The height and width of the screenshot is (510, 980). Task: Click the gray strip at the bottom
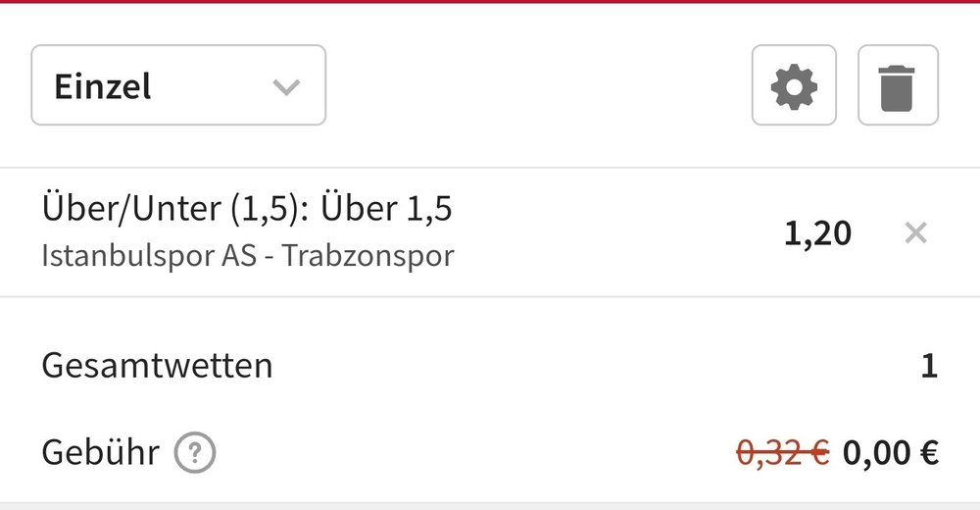coord(490,506)
